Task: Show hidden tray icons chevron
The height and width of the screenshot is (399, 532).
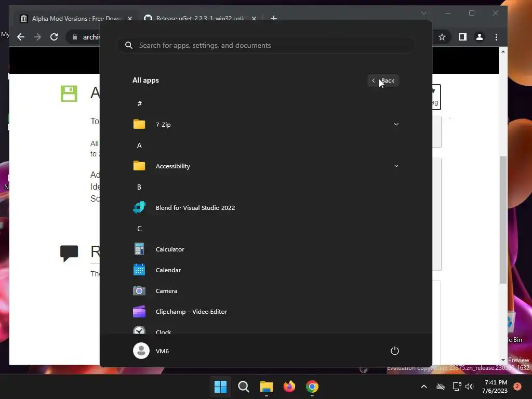Action: point(424,387)
